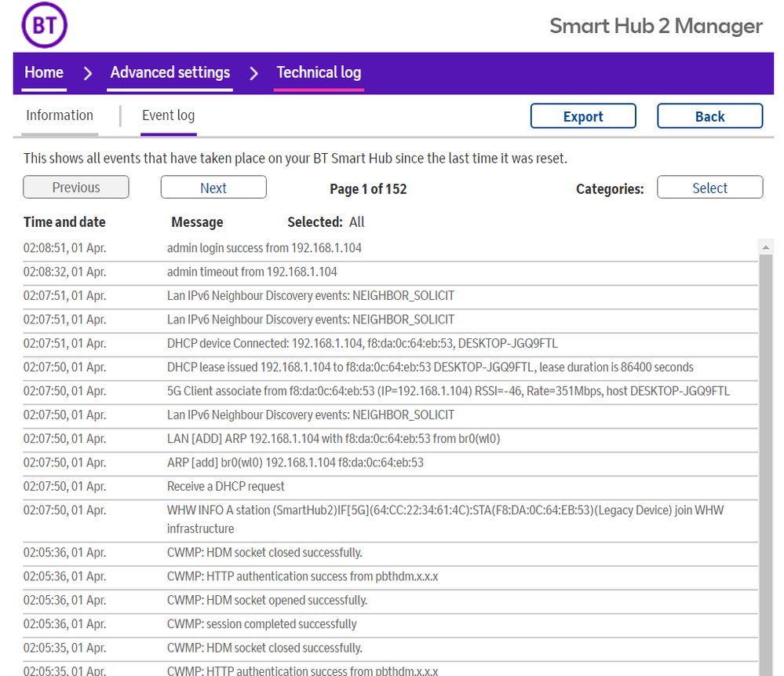Viewport: 784px width, 676px height.
Task: Click the Previous page button
Action: tap(76, 188)
